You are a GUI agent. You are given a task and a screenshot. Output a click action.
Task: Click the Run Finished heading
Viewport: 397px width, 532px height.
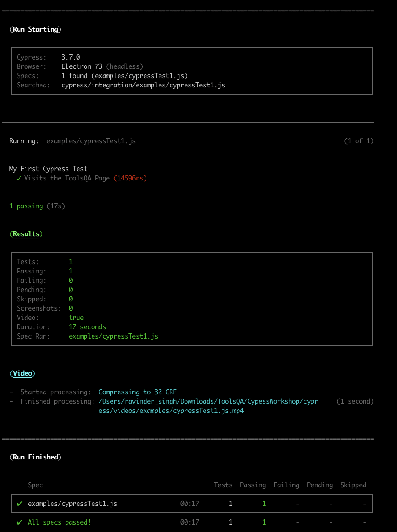[x=35, y=457]
